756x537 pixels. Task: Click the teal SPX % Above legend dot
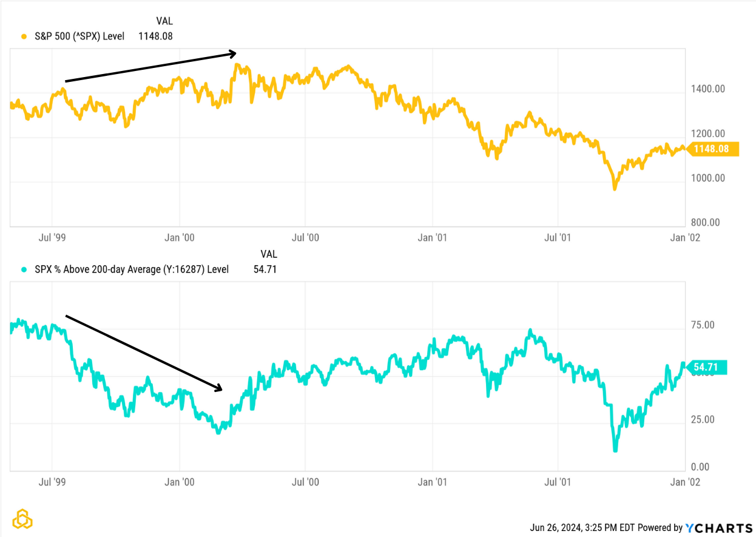pos(24,269)
